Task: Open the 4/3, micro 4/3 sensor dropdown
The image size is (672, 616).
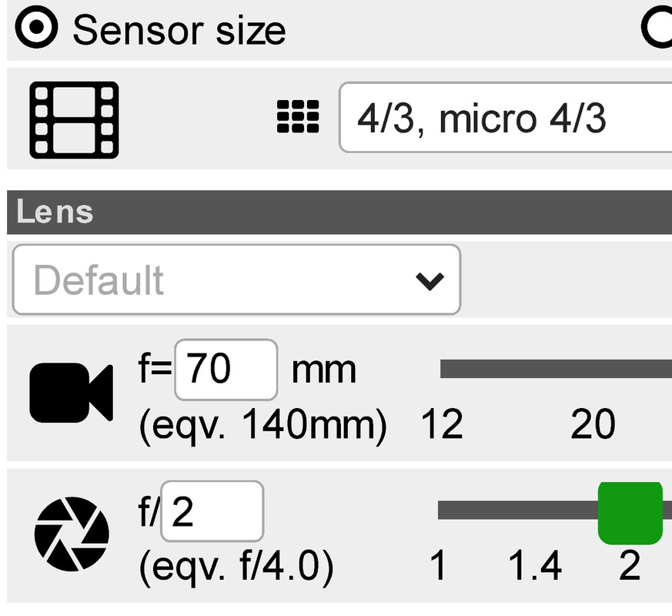Action: 506,117
